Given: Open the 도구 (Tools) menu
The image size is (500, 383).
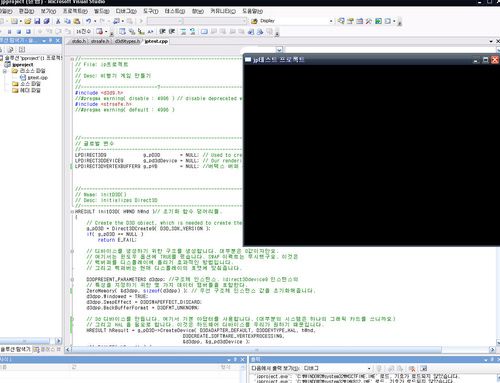Looking at the screenshot, I should (151, 11).
